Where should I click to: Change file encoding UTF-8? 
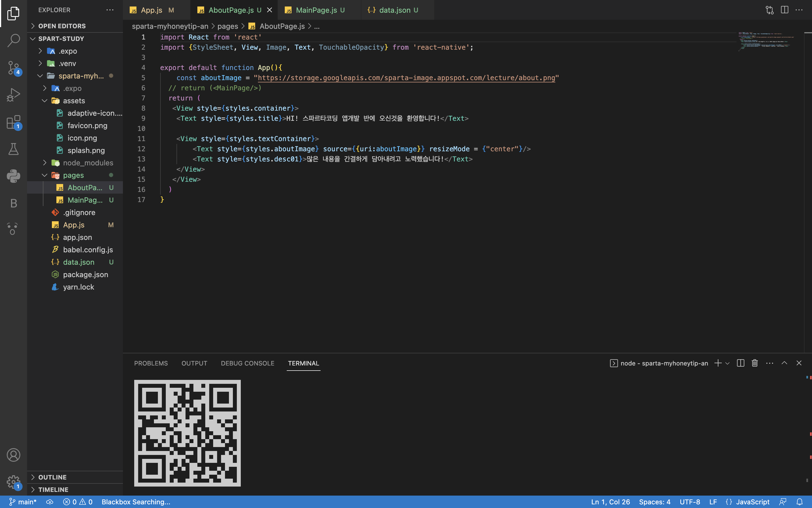(690, 502)
